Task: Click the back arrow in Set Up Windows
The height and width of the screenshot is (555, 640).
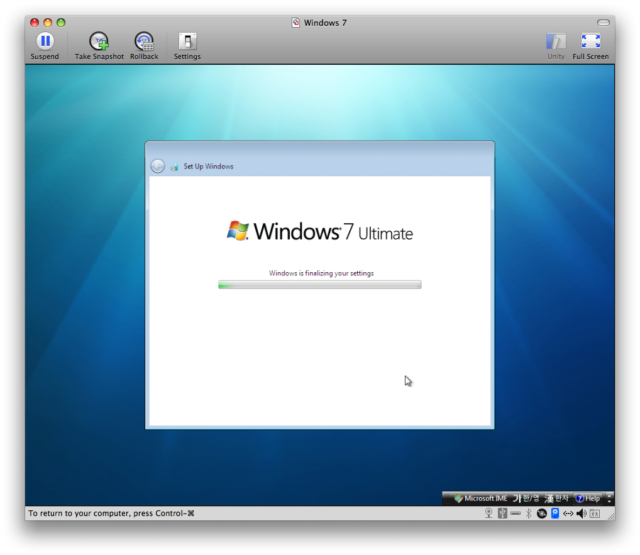Action: (x=158, y=166)
